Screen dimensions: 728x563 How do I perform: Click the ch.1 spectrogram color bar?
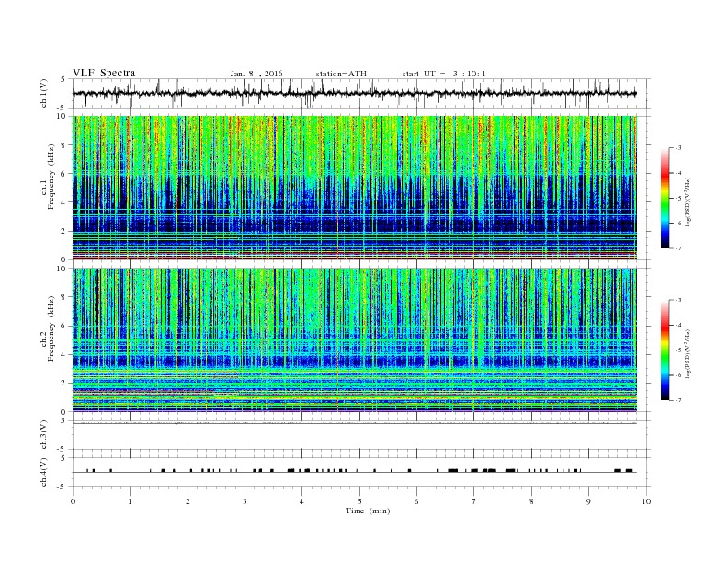point(665,198)
